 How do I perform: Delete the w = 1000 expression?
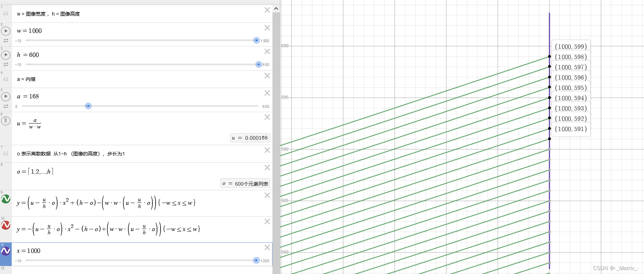pyautogui.click(x=267, y=28)
